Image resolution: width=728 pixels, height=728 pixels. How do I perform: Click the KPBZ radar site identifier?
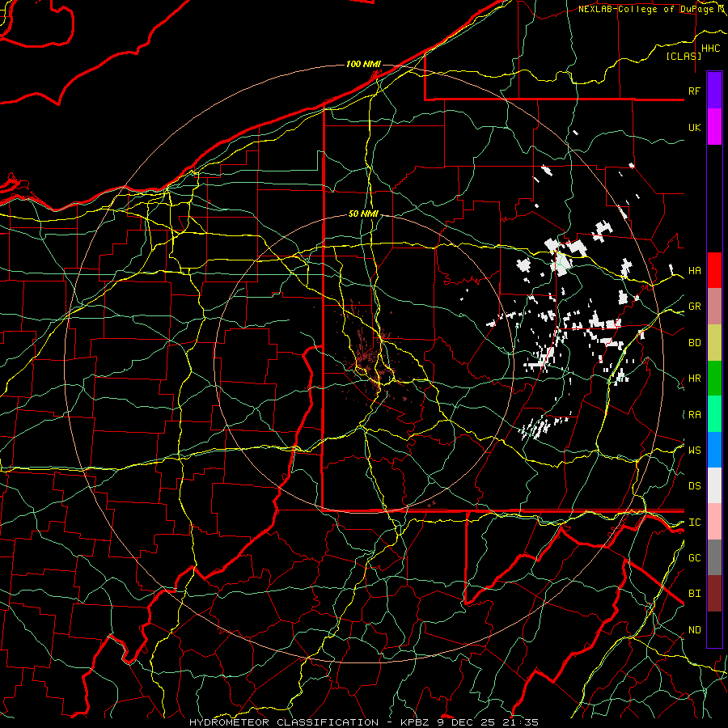click(416, 722)
